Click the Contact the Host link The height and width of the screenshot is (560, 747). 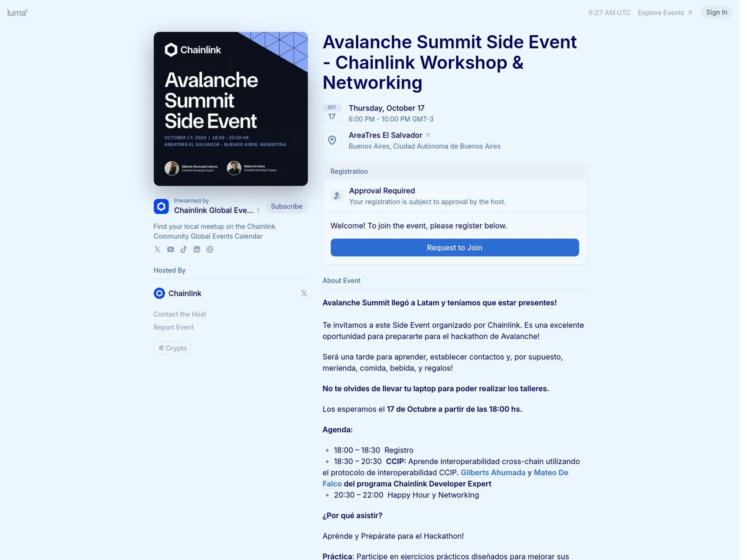pos(179,314)
